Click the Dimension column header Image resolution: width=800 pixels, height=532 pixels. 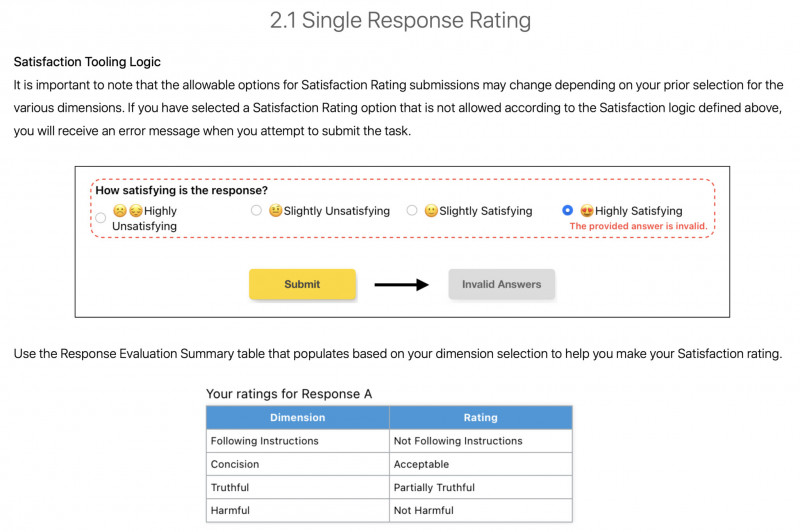[x=297, y=417]
